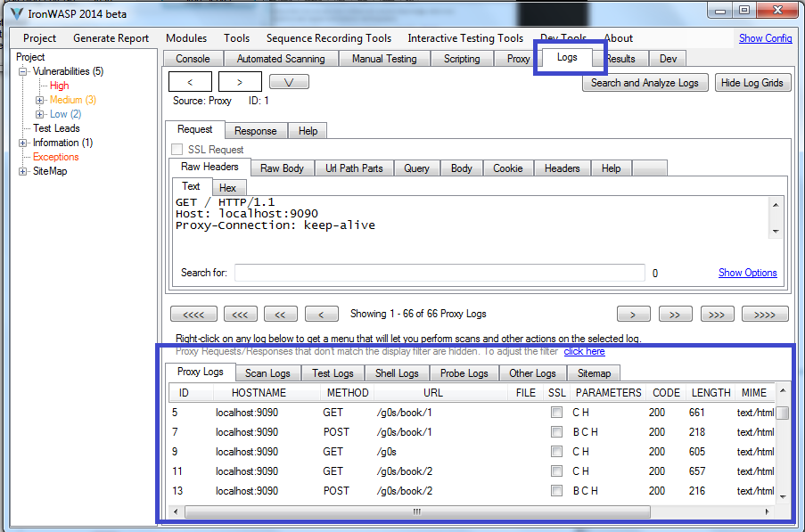Switch to Manual Testing tab
This screenshot has width=805, height=532.
point(384,59)
